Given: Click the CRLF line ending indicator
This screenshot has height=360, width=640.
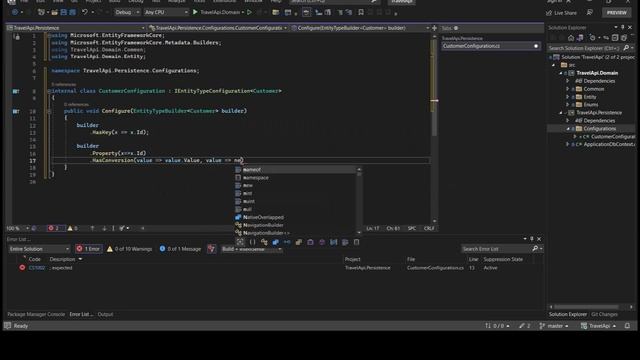Looking at the screenshot, I should click(429, 228).
